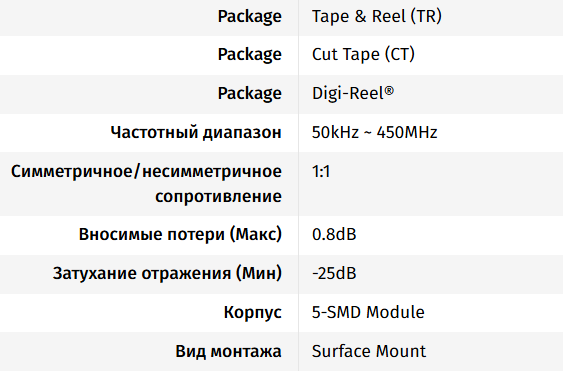
Task: Click the Частотный диапазон label
Action: [196, 132]
